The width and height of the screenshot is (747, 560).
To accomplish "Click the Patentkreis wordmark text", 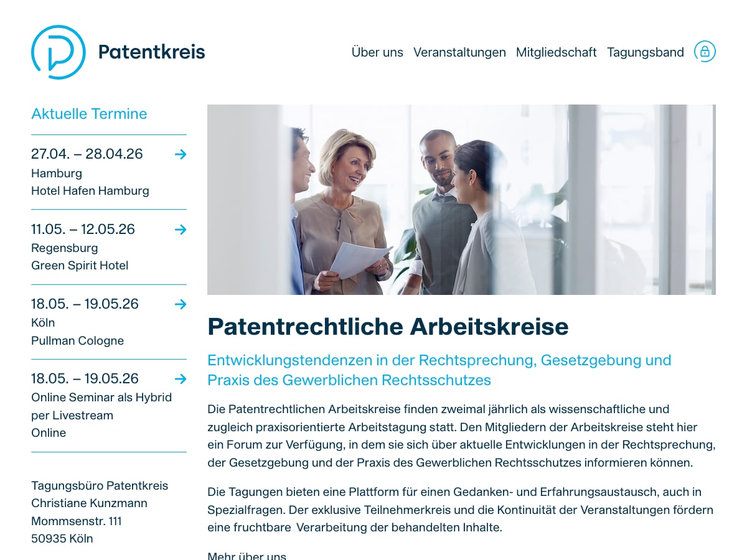I will [x=151, y=52].
